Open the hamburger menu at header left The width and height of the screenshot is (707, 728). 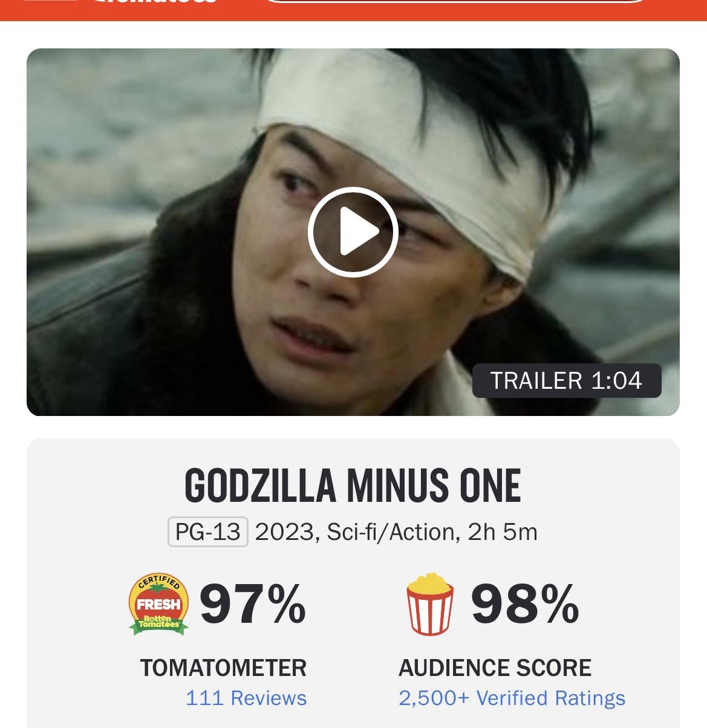(x=50, y=1)
